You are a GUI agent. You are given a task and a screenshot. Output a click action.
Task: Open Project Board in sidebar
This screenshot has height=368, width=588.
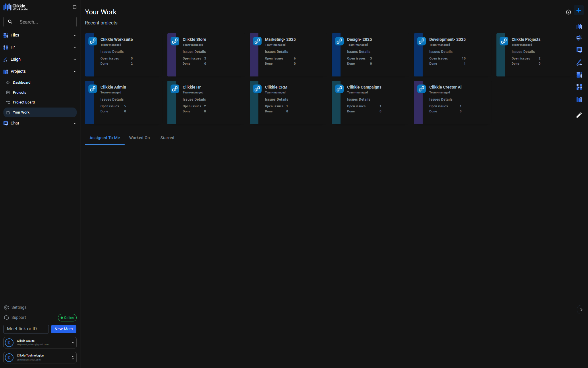click(x=24, y=102)
